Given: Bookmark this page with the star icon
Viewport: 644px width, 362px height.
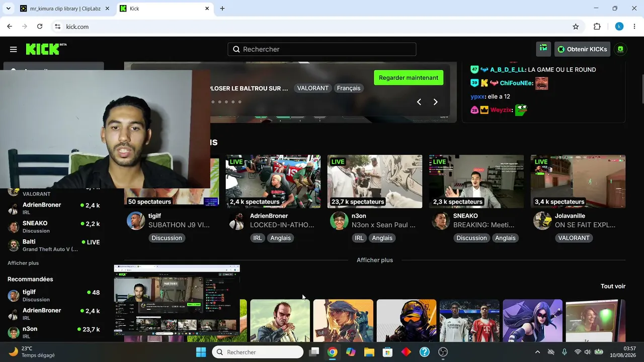Looking at the screenshot, I should 576,27.
